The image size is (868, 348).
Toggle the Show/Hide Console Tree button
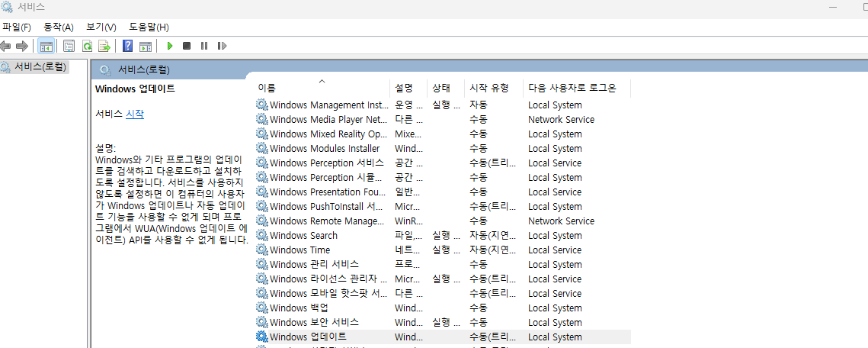click(46, 46)
